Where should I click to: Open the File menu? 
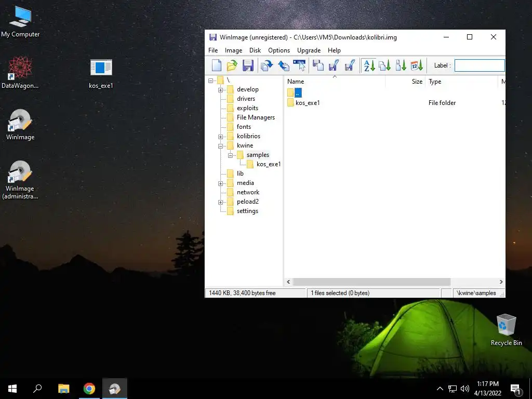pyautogui.click(x=213, y=50)
